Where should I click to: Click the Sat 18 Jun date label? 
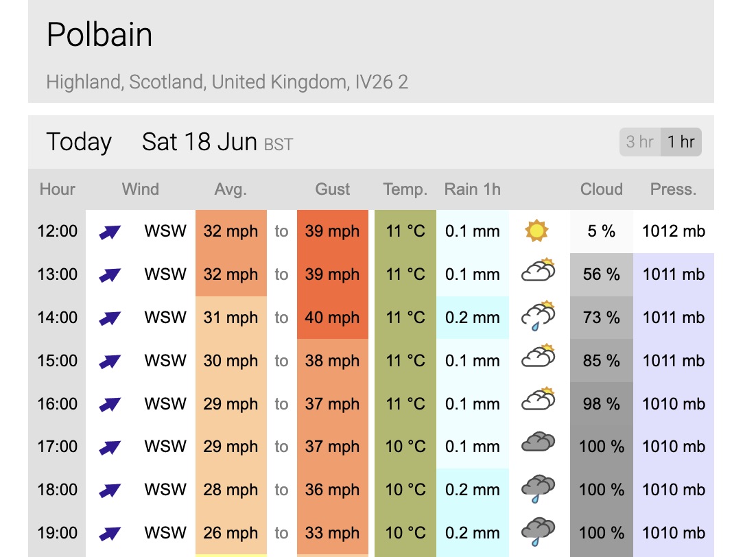click(x=200, y=142)
